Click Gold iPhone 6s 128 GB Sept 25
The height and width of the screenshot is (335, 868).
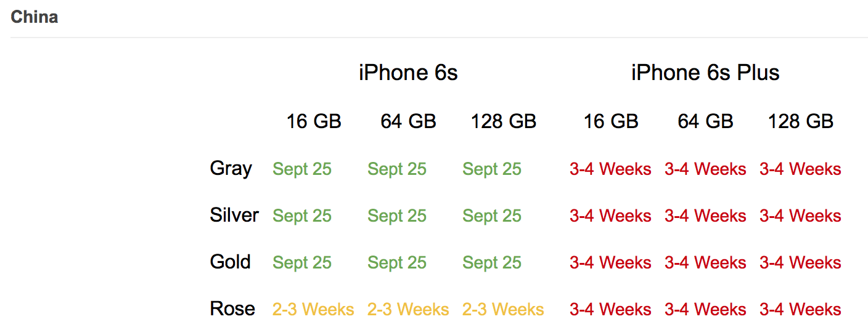[492, 262]
